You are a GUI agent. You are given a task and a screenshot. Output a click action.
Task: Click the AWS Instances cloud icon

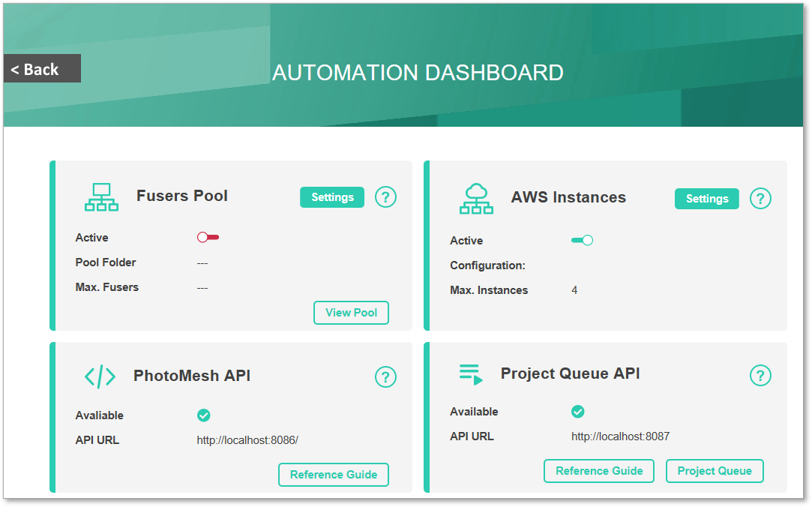point(476,198)
